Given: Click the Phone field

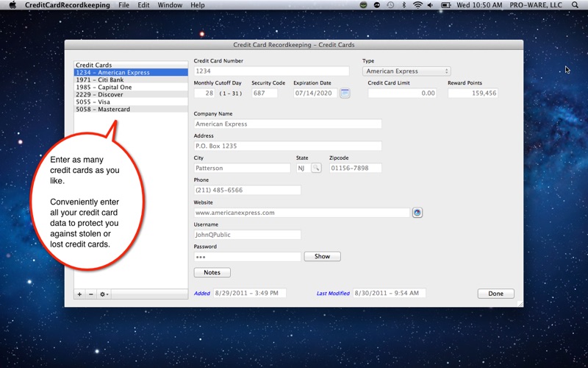Looking at the screenshot, I should (247, 190).
